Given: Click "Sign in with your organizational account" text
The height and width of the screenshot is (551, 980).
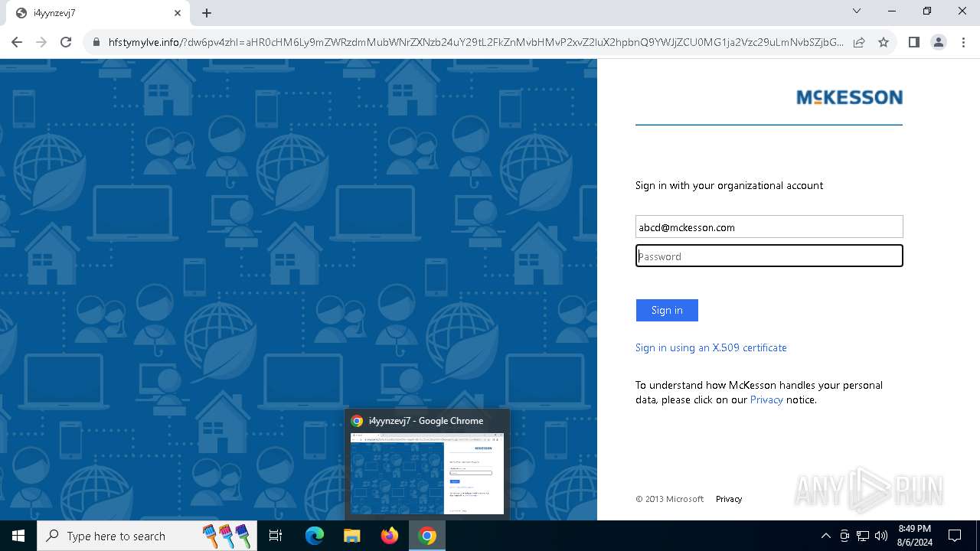Looking at the screenshot, I should [x=729, y=185].
